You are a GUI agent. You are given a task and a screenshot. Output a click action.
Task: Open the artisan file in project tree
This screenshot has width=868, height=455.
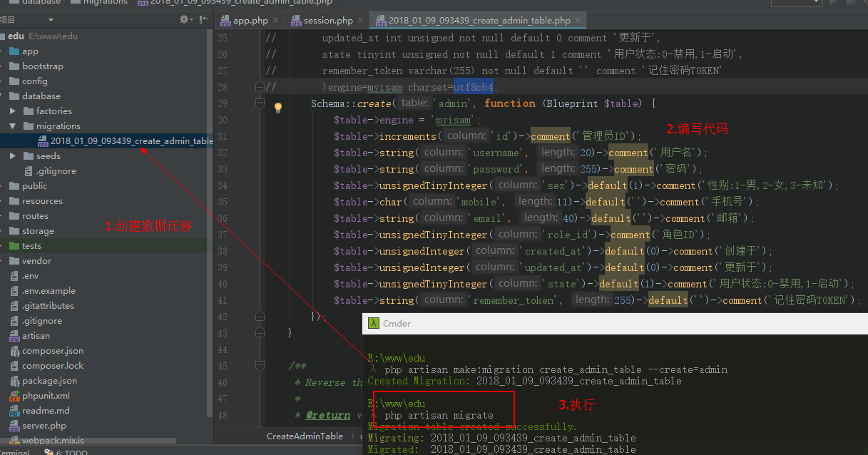coord(36,336)
